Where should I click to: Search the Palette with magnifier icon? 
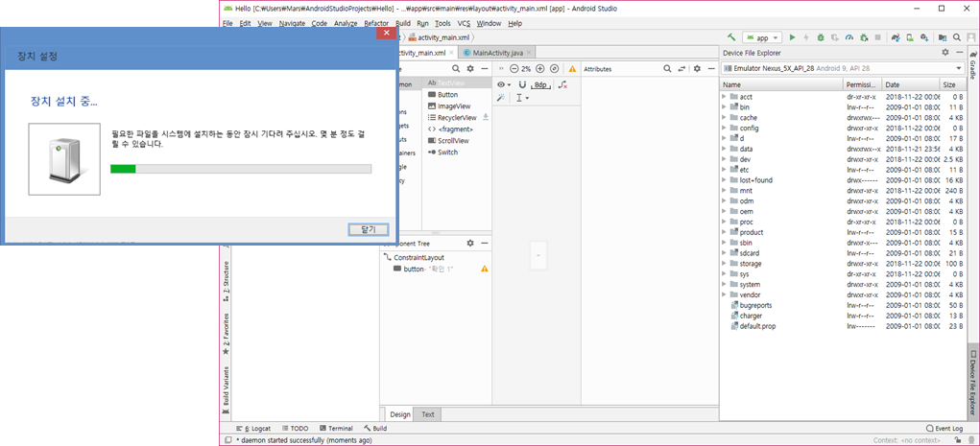coord(456,69)
